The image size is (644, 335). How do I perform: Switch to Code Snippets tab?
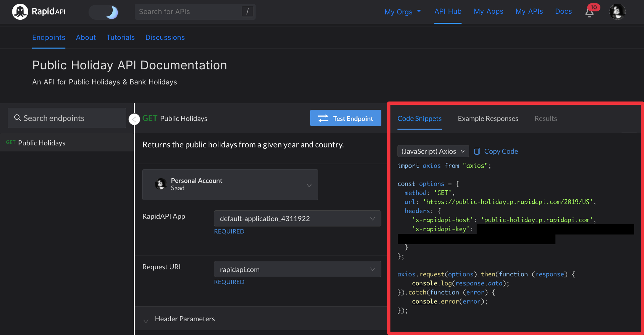(419, 119)
